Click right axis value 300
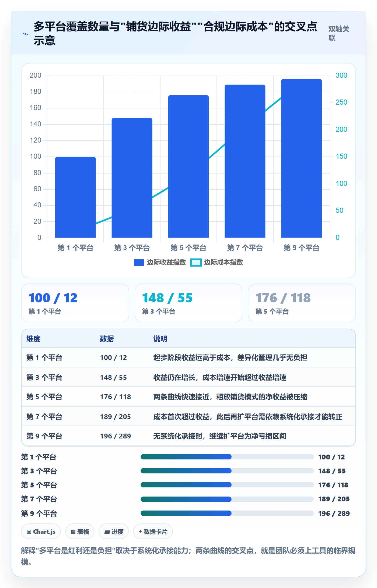 pos(341,75)
